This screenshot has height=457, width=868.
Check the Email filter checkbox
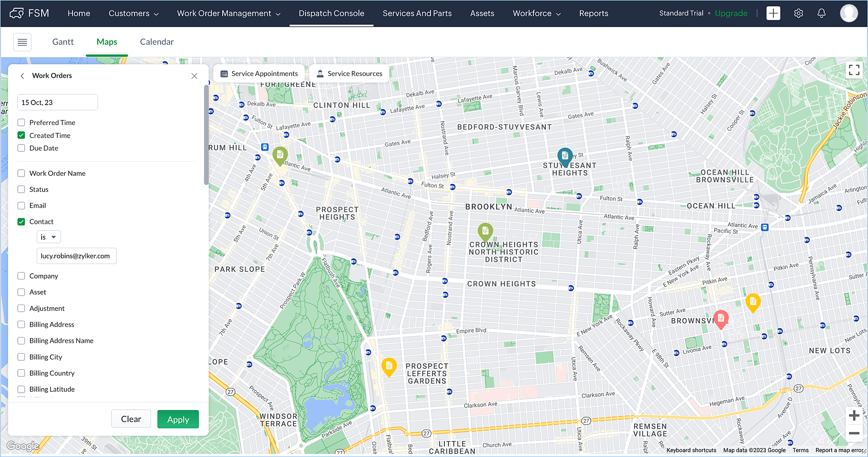point(21,205)
